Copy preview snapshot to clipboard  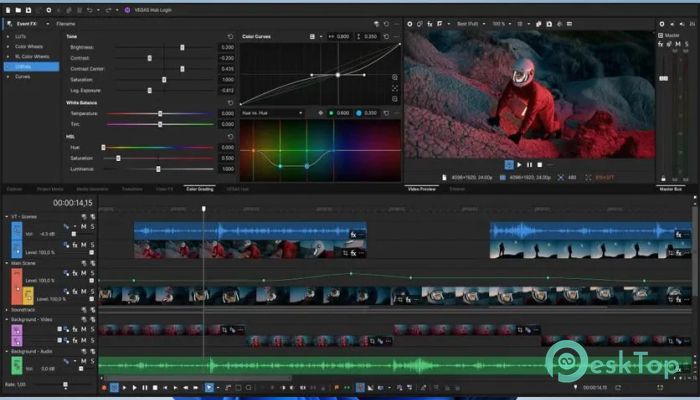pyautogui.click(x=539, y=24)
